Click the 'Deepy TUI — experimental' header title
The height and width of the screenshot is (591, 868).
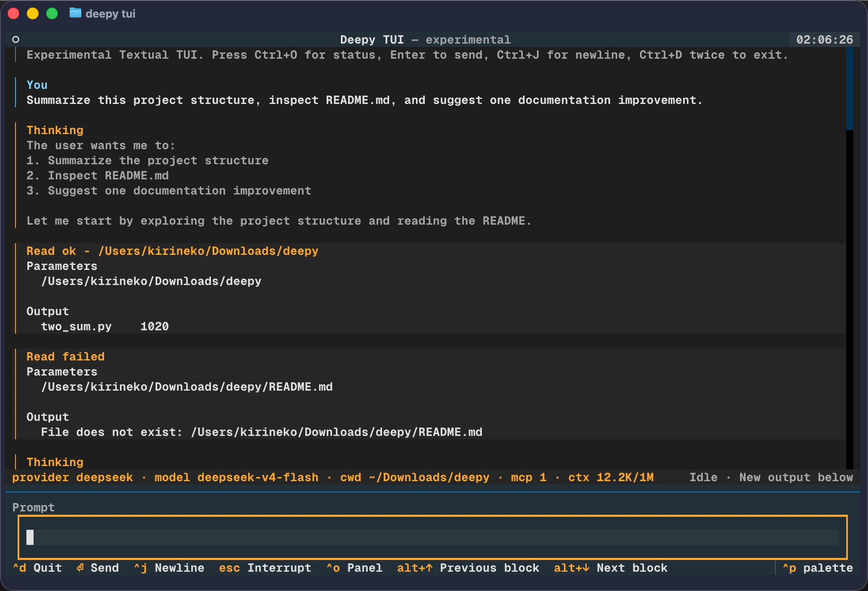tap(425, 40)
